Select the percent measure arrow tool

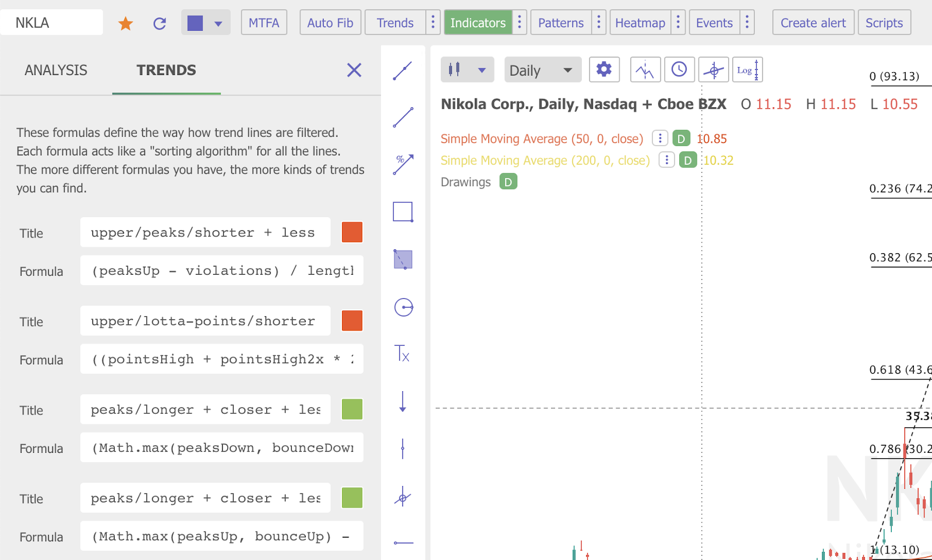403,165
